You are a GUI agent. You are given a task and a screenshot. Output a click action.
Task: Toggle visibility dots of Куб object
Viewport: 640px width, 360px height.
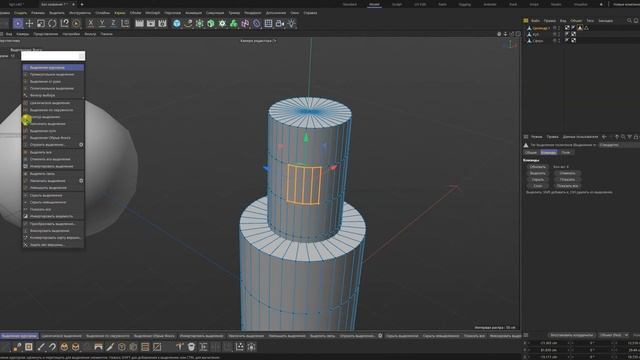[x=559, y=35]
